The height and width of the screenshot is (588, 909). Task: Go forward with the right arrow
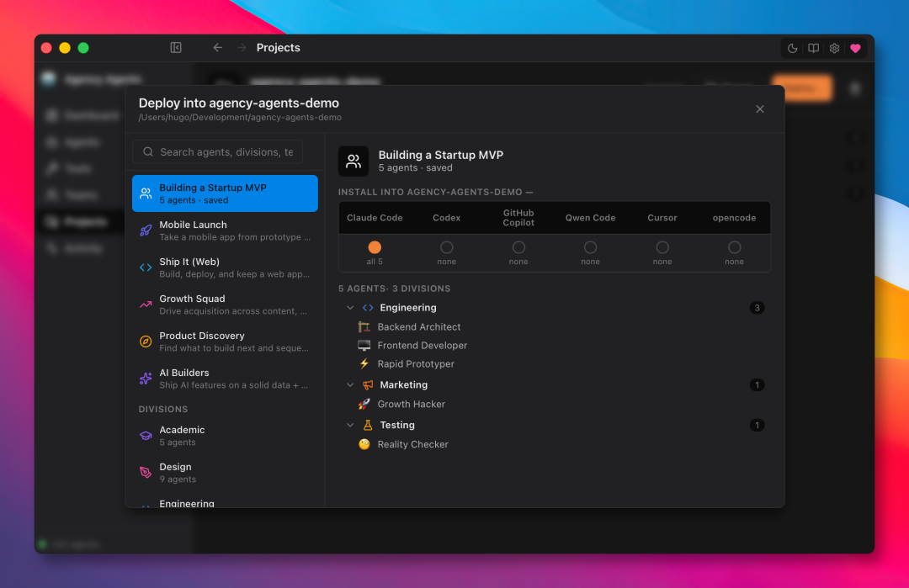242,47
